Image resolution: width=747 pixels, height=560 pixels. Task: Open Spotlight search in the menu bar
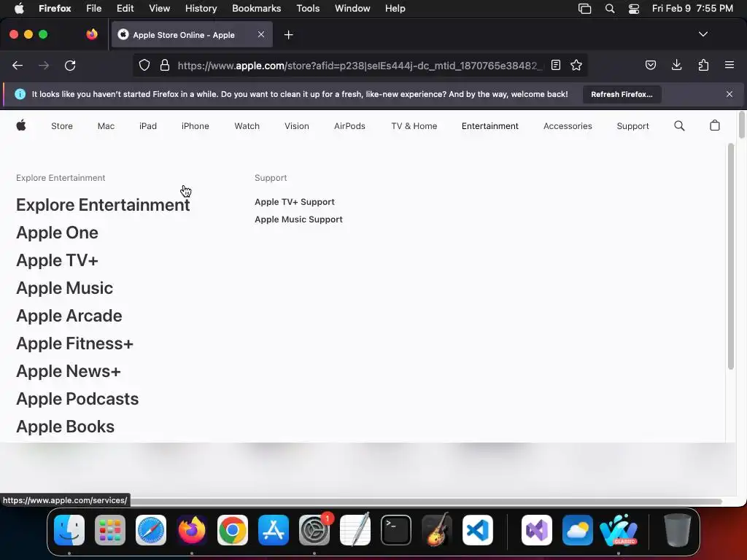click(x=609, y=9)
